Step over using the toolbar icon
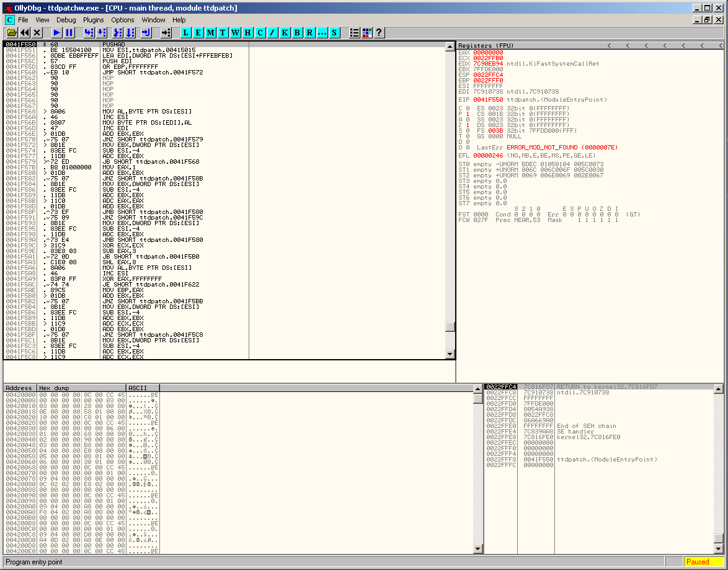Screen dimensions: 728x570 [102, 32]
